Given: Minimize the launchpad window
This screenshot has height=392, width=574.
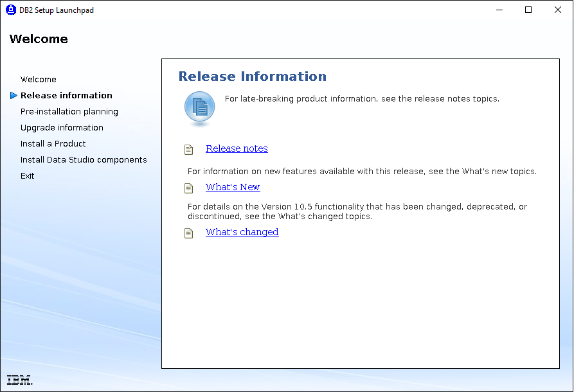Looking at the screenshot, I should [x=499, y=10].
